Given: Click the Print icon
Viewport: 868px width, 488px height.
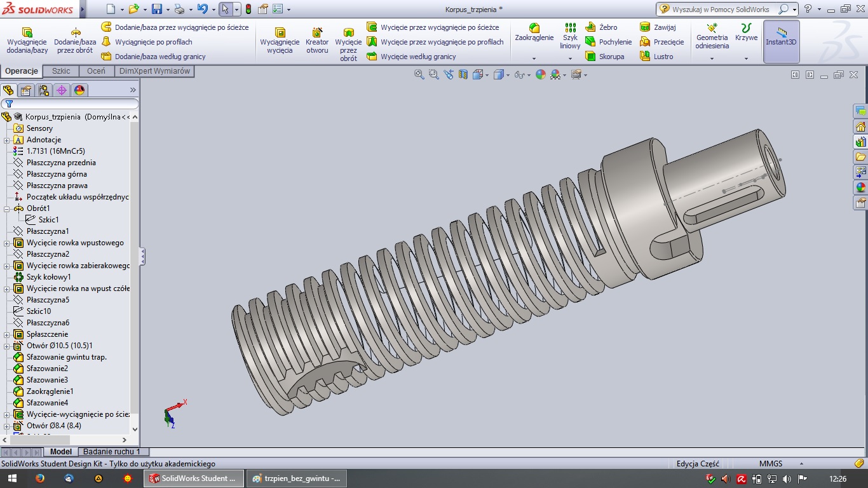Looking at the screenshot, I should pyautogui.click(x=179, y=9).
